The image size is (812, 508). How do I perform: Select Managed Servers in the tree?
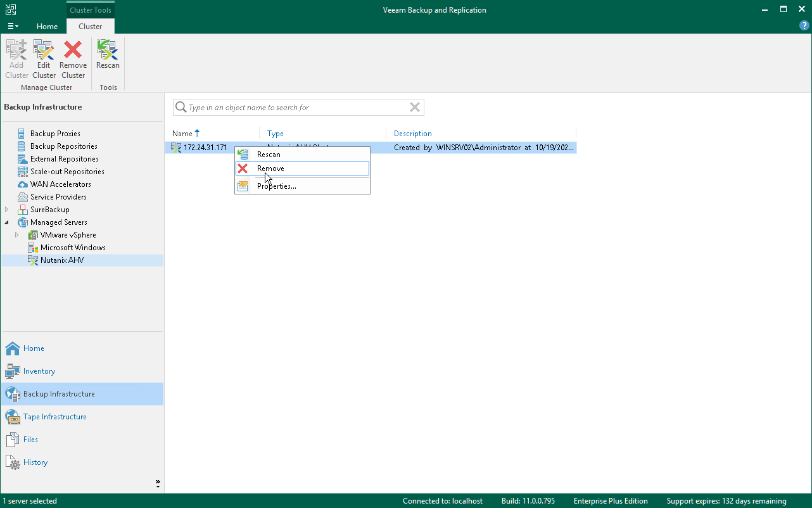[59, 222]
